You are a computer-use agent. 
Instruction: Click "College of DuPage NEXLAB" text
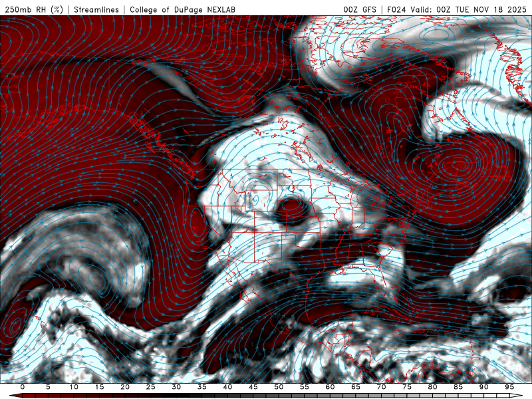point(182,9)
